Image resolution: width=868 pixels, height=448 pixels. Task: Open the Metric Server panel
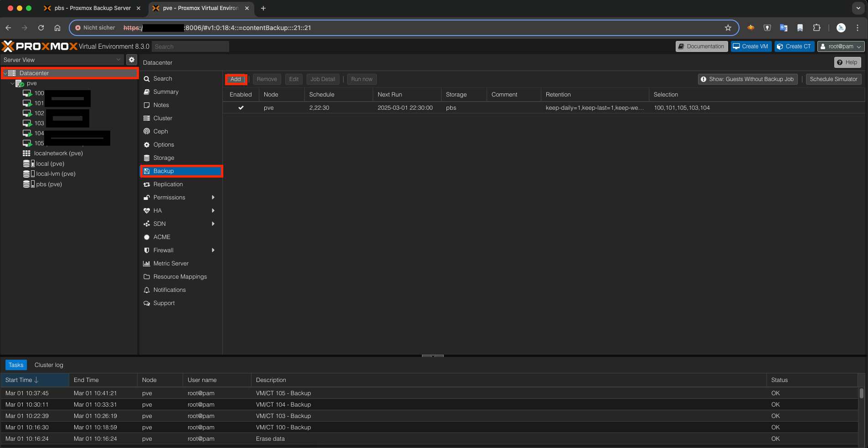[171, 263]
